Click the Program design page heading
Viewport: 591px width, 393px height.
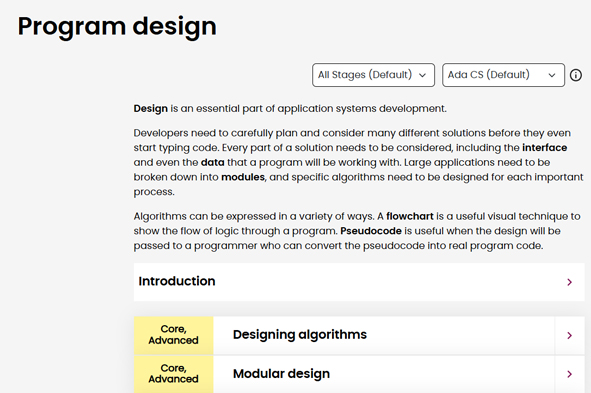point(117,27)
